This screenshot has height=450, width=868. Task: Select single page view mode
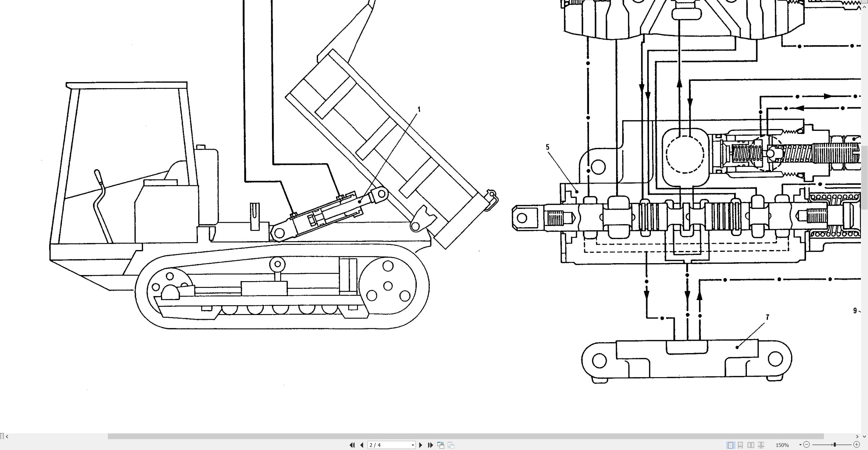point(731,445)
